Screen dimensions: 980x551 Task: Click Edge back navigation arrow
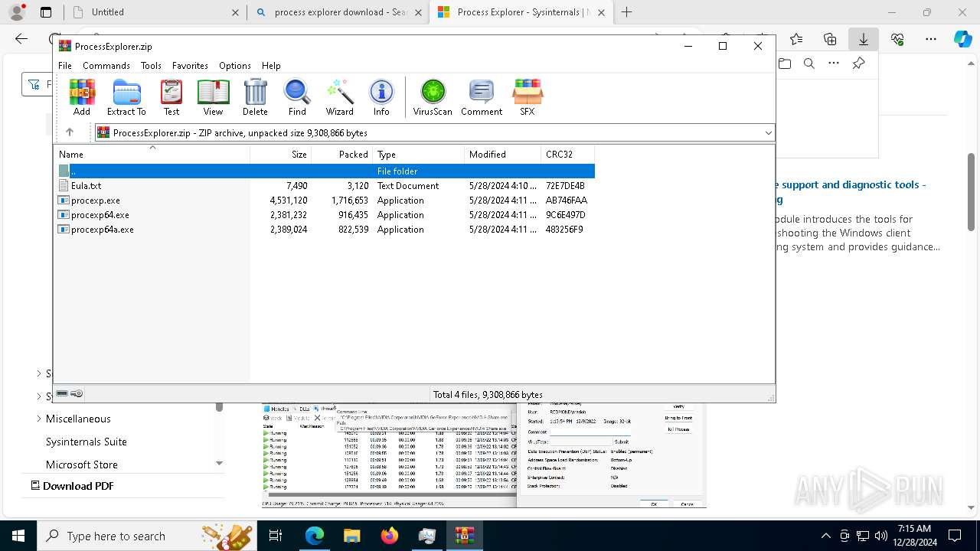point(21,39)
